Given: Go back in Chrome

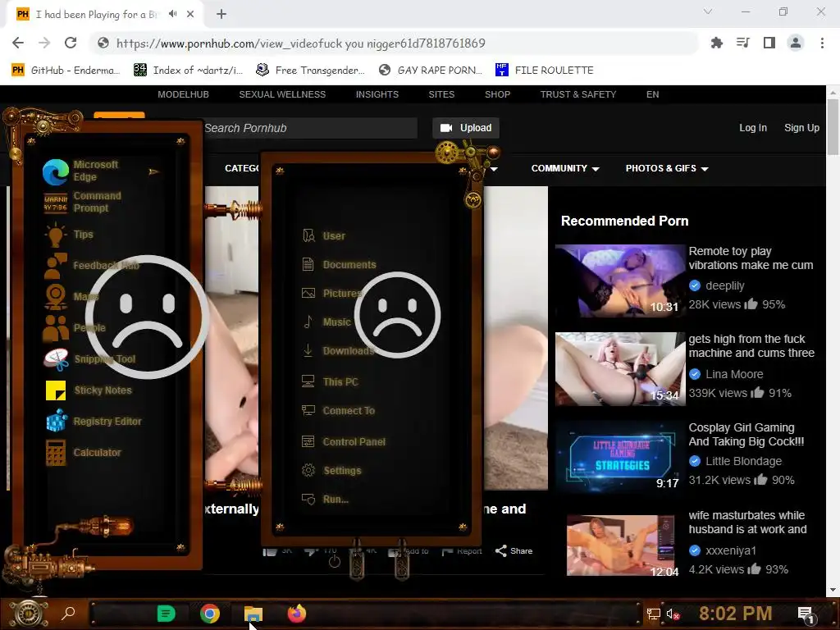Looking at the screenshot, I should click(18, 43).
